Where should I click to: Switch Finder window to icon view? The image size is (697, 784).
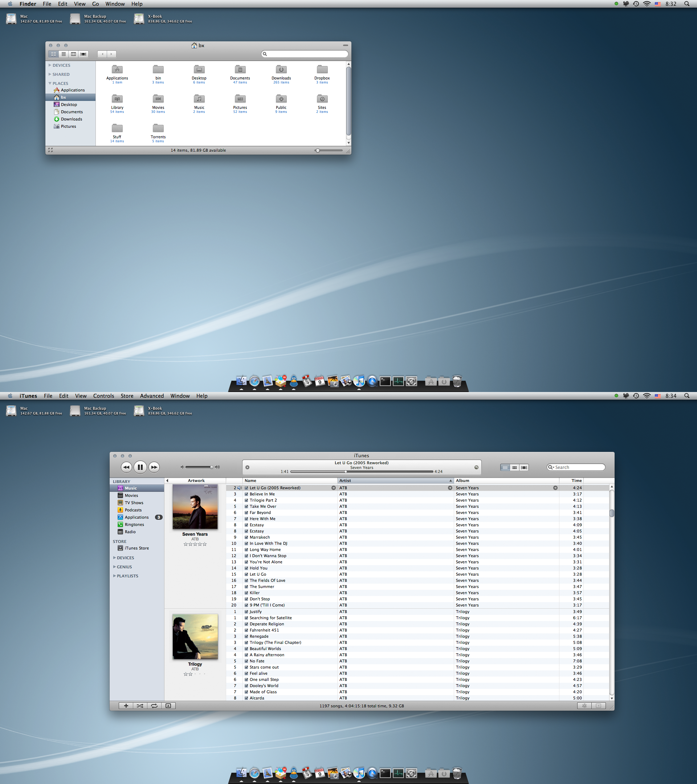click(x=53, y=54)
